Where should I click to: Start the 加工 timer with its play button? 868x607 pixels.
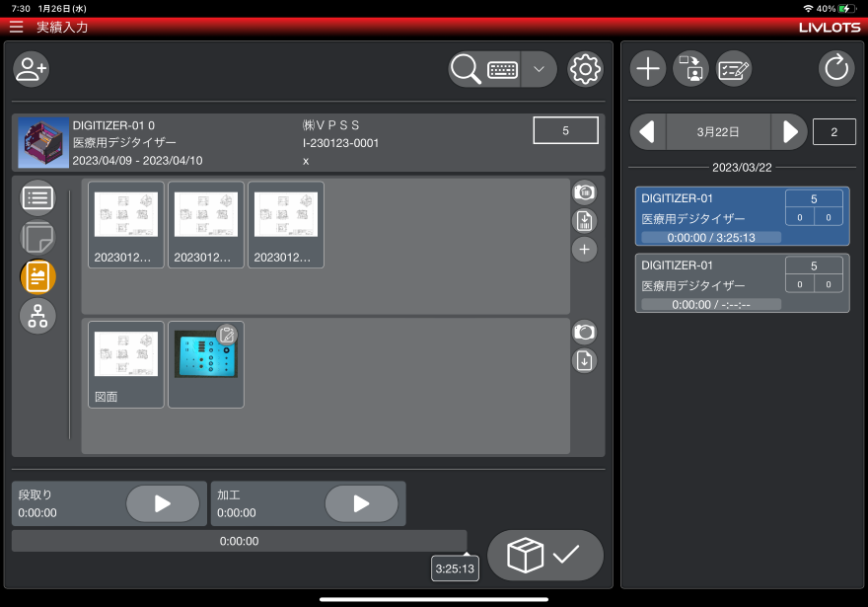[x=361, y=503]
